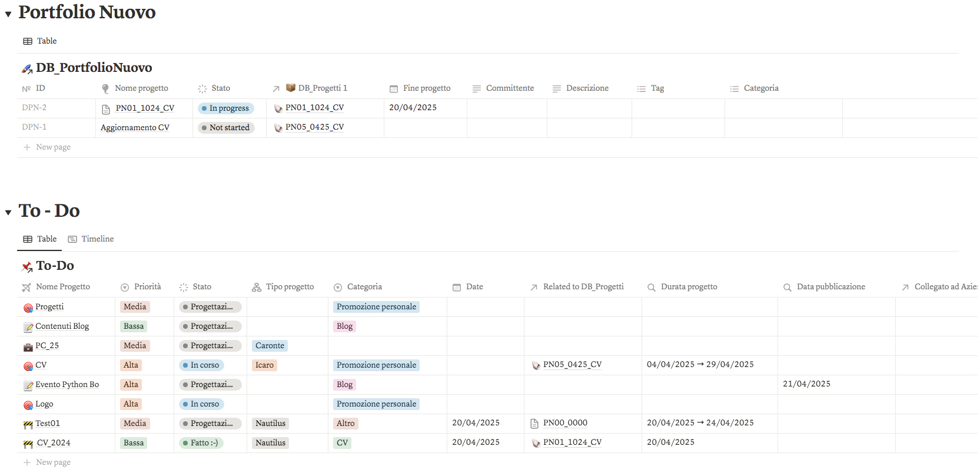Open the To-Do database title
980x469 pixels.
(x=55, y=266)
